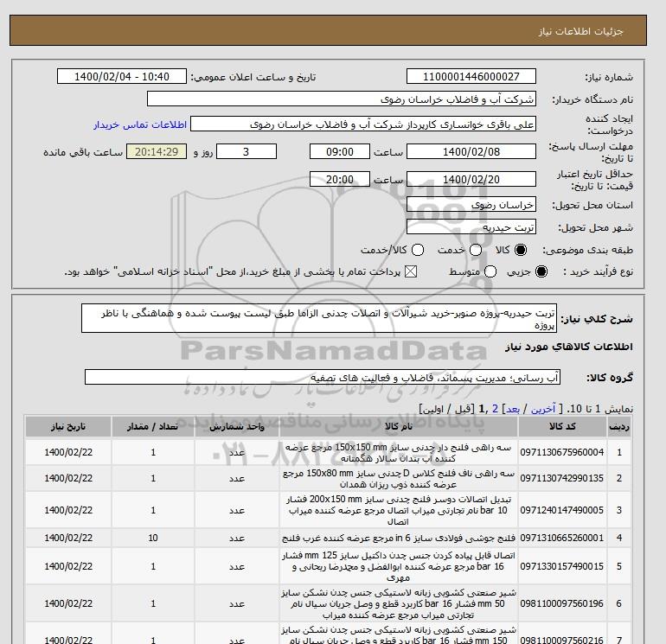Click the تعداد / مقدار column header
This screenshot has height=644, width=666.
pyautogui.click(x=153, y=427)
